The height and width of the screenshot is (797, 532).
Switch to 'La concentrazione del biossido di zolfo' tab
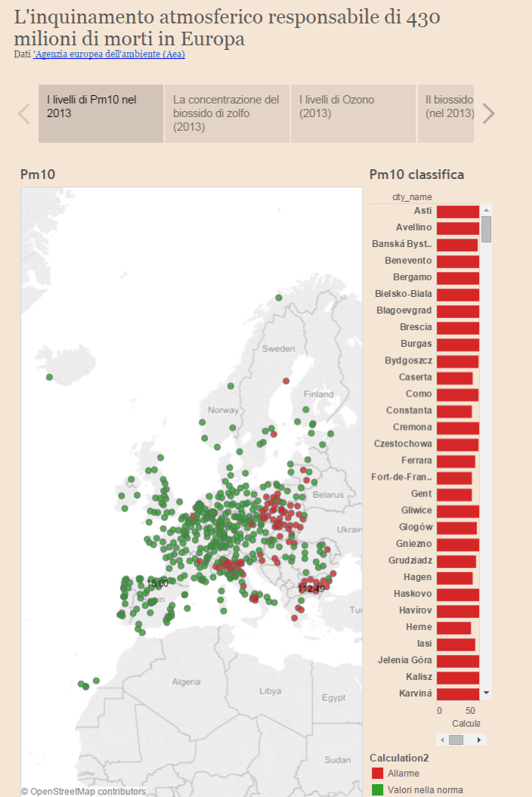pos(227,113)
